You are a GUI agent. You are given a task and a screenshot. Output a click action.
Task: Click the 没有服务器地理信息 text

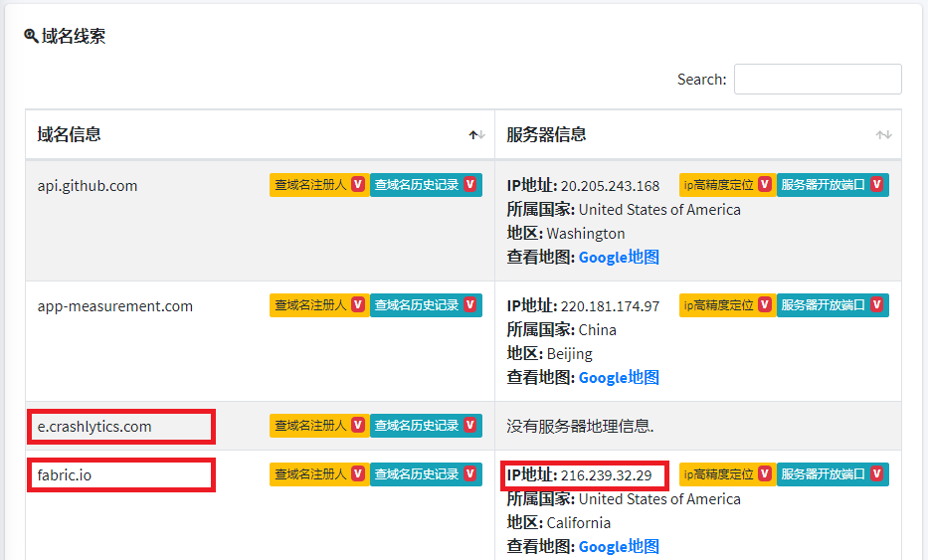point(580,426)
